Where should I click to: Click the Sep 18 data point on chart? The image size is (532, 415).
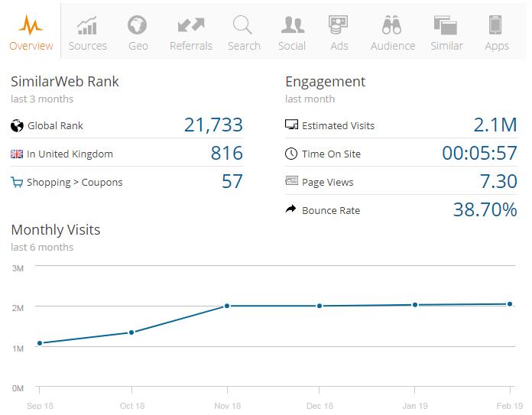tap(40, 343)
